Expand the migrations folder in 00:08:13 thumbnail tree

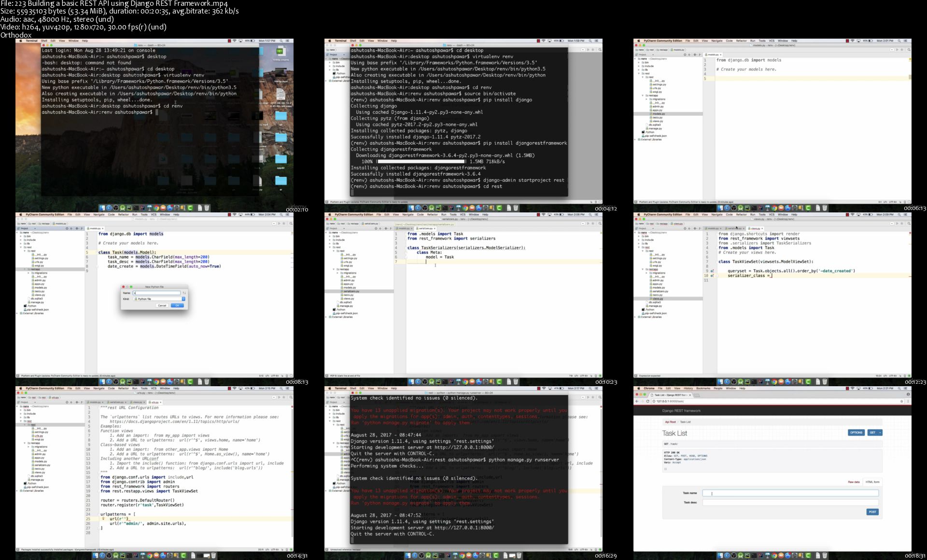click(28, 273)
